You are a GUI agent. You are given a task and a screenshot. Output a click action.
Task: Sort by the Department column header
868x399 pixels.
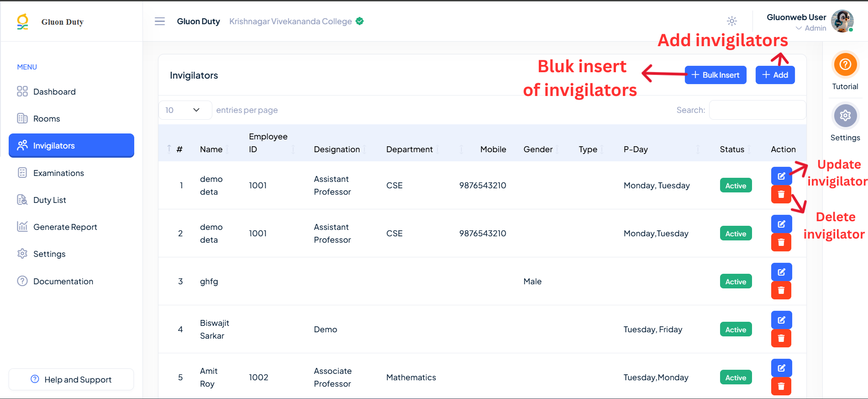pyautogui.click(x=410, y=149)
